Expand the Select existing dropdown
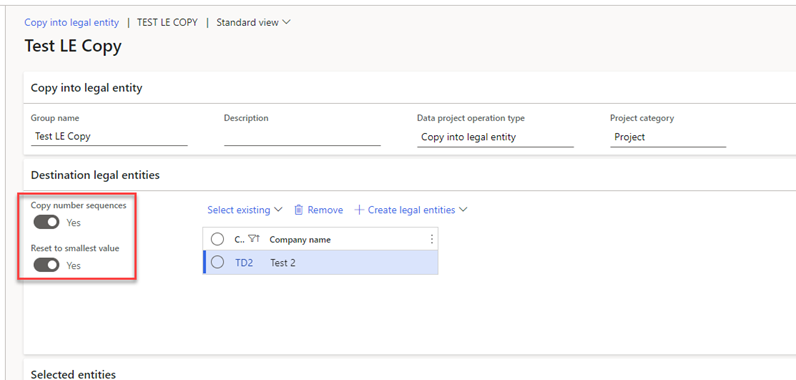The image size is (796, 380). click(245, 210)
